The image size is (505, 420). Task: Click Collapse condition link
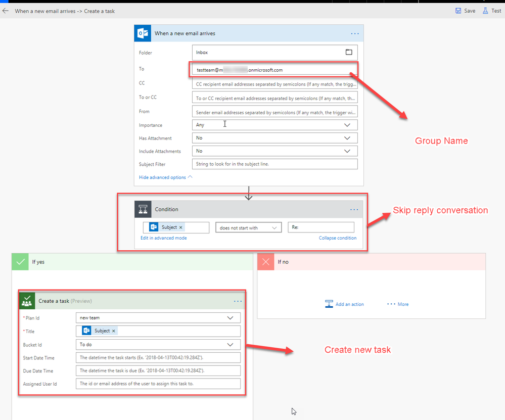pos(338,238)
